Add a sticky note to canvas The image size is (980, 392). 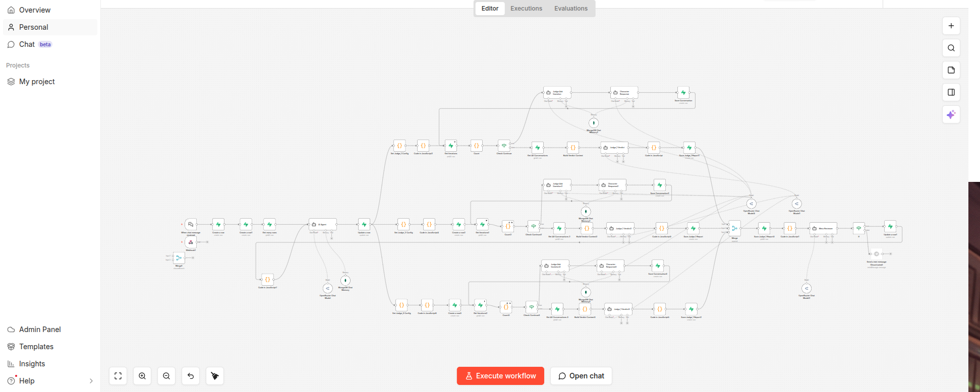point(951,70)
